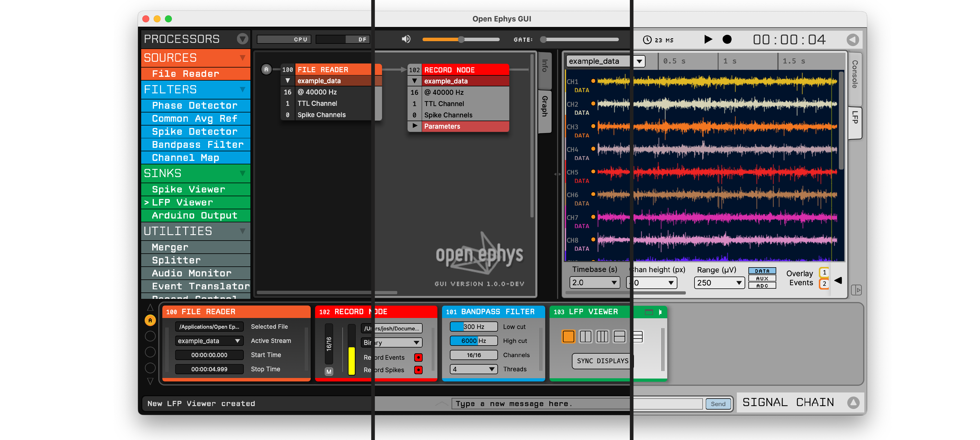The width and height of the screenshot is (980, 440).
Task: Choose two-row LFP Viewer layout
Action: pos(619,337)
